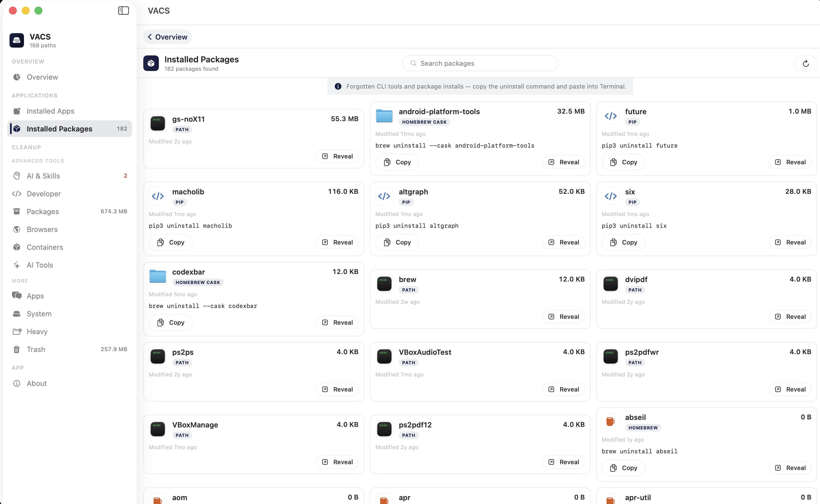Open AI & Skills section
820x504 pixels.
[x=70, y=176]
